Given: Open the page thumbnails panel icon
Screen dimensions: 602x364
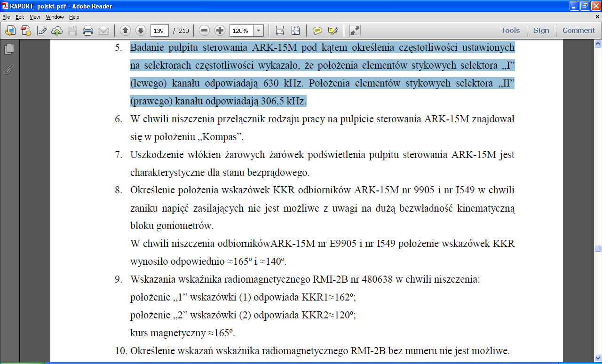Looking at the screenshot, I should pyautogui.click(x=9, y=49).
